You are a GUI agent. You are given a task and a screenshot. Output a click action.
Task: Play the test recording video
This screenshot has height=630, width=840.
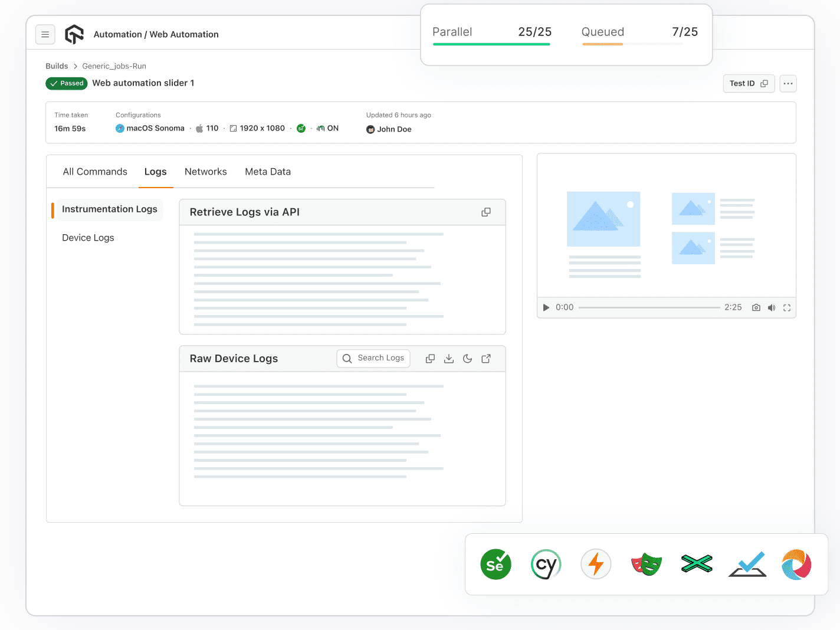[x=546, y=307]
